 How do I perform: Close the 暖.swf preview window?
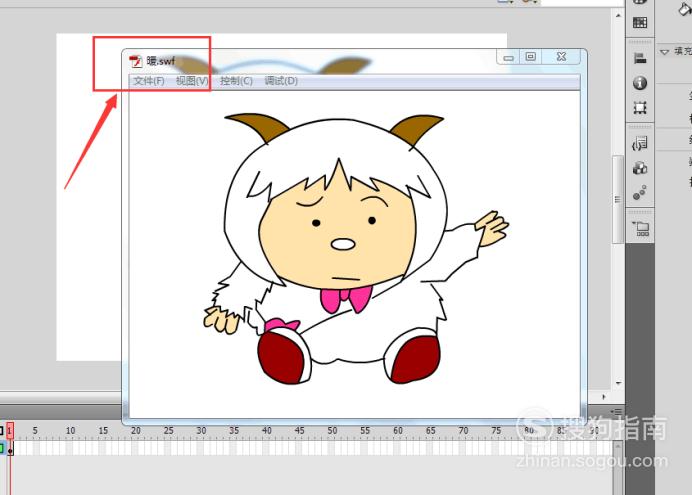pos(561,57)
